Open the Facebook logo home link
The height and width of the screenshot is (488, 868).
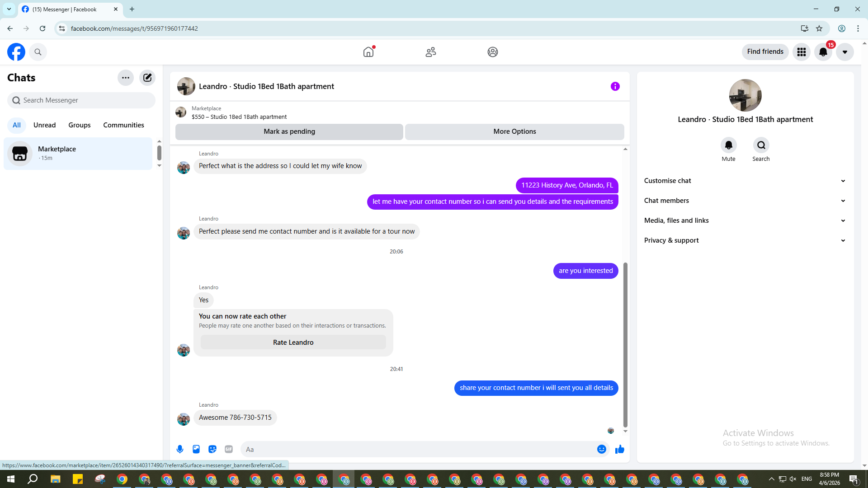pos(16,52)
